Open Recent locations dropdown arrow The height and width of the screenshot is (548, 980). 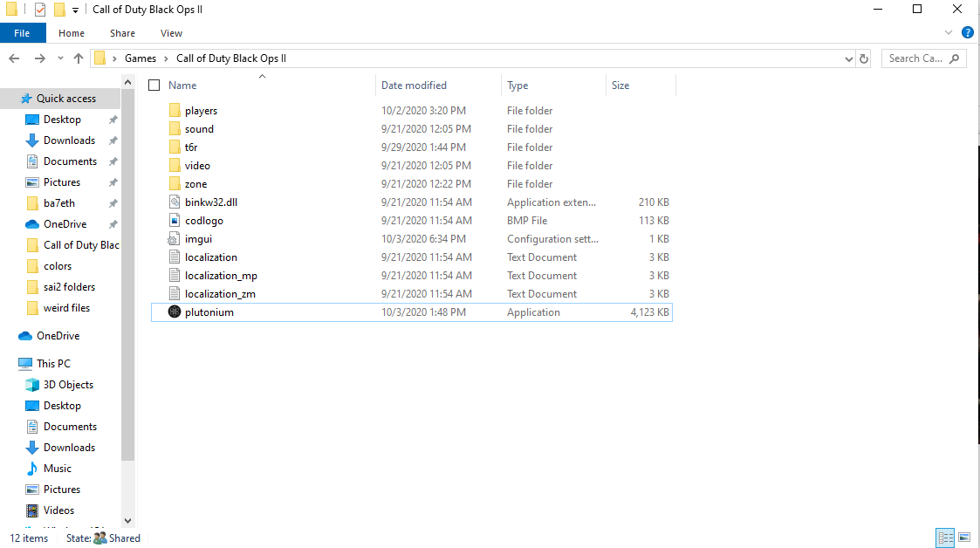60,58
